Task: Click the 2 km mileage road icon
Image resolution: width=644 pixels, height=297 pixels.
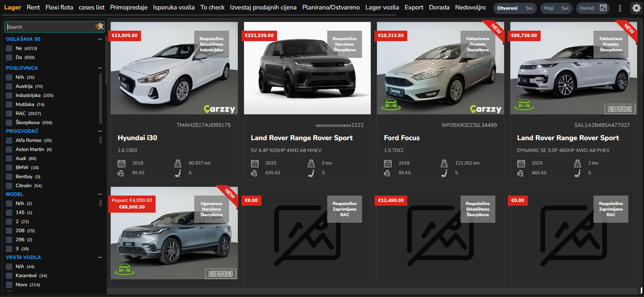Action: coord(577,163)
